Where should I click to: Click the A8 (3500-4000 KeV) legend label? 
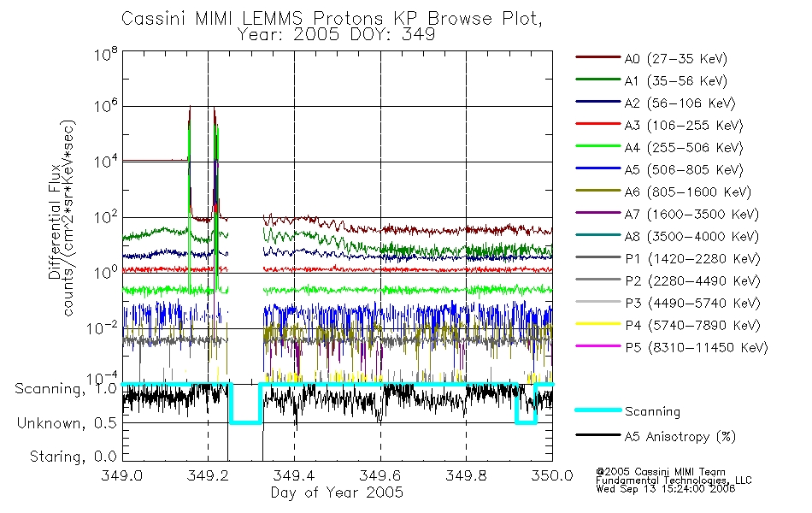pos(691,237)
